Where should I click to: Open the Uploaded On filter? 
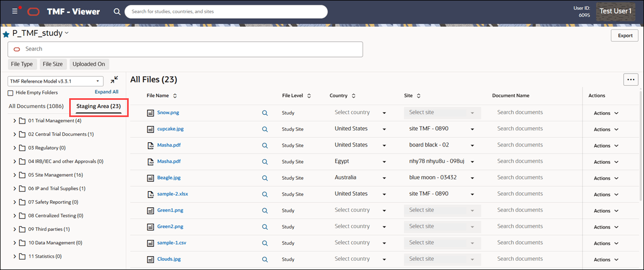pyautogui.click(x=89, y=64)
